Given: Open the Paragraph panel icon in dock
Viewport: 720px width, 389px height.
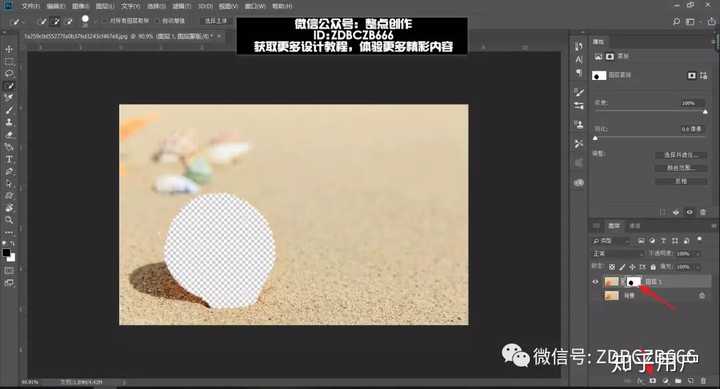Looking at the screenshot, I should pos(579,73).
